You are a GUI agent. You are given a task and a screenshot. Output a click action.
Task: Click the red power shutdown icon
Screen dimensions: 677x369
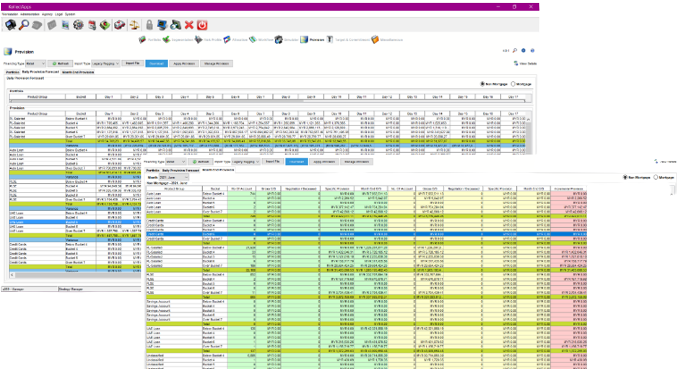click(x=202, y=25)
